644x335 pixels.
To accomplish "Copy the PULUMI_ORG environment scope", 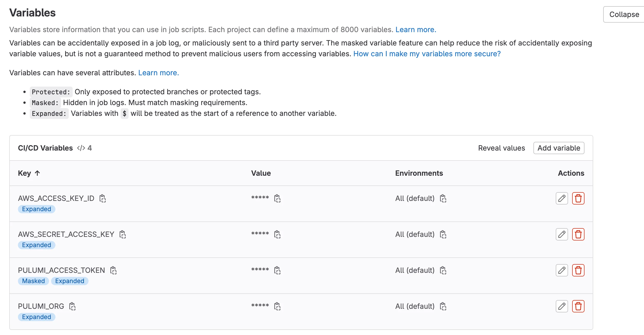I will click(x=443, y=306).
